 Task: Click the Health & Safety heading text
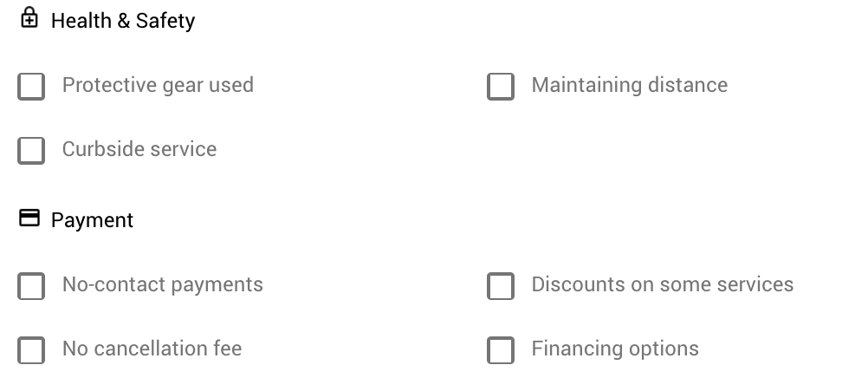[x=123, y=21]
